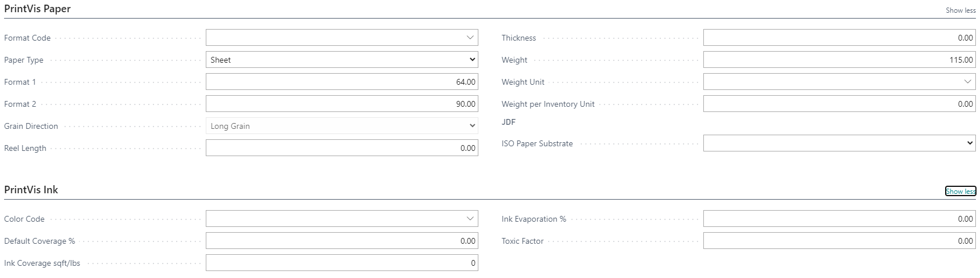Image resolution: width=980 pixels, height=278 pixels.
Task: Open the Paper Type Sheet dropdown
Action: tap(342, 60)
